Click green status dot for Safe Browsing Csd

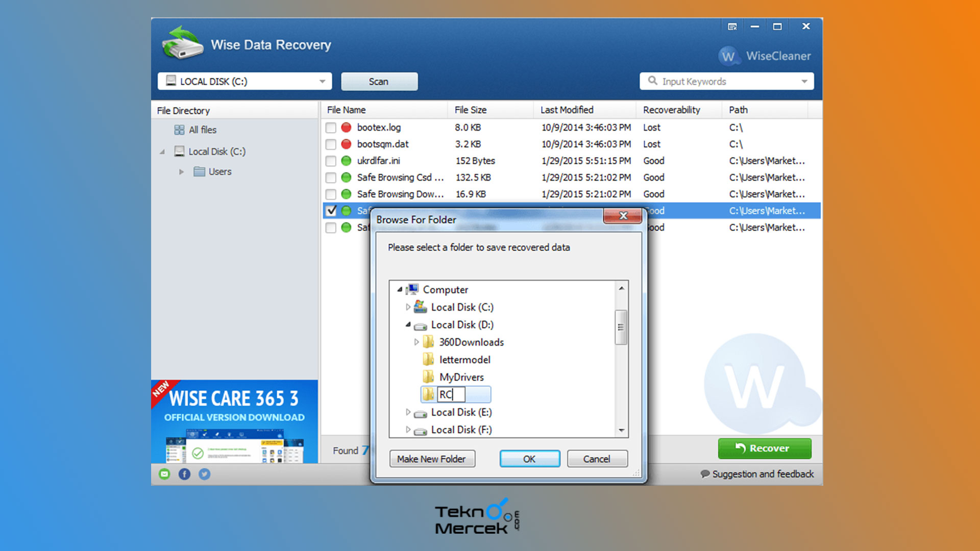tap(346, 178)
